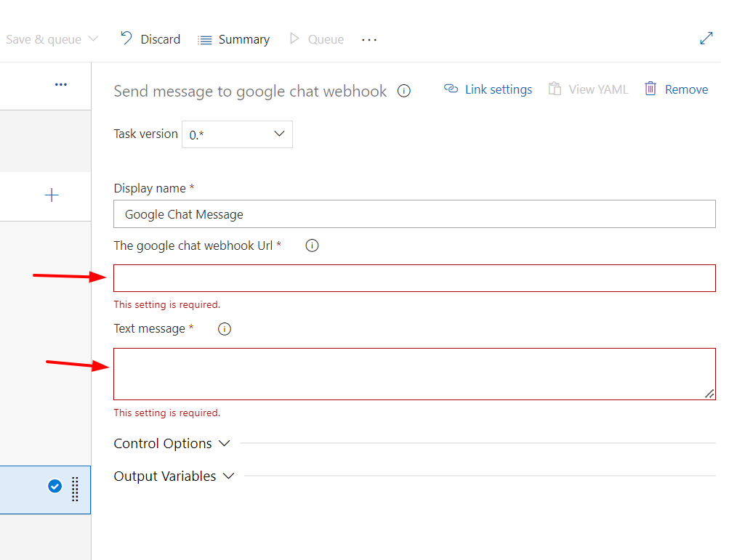Show info for Send message task title

click(404, 91)
